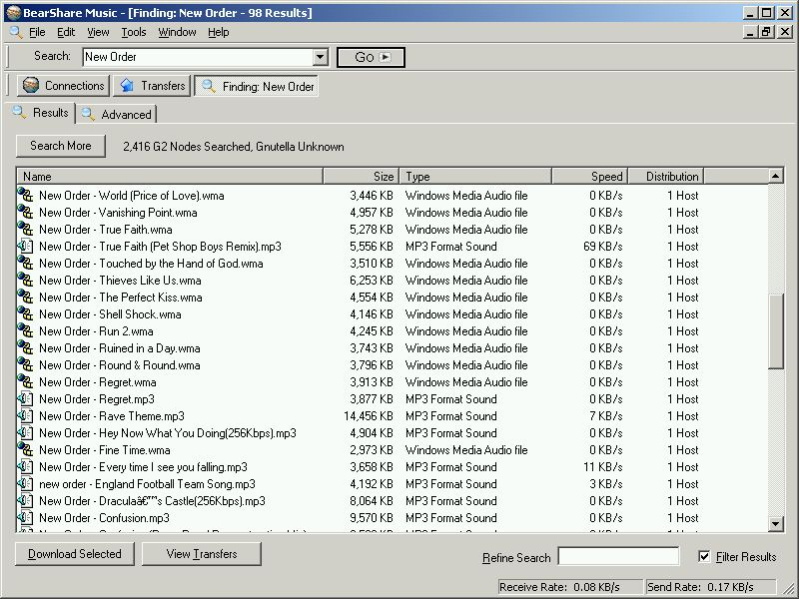Sort results by Size column header
This screenshot has width=799, height=599.
coord(361,176)
